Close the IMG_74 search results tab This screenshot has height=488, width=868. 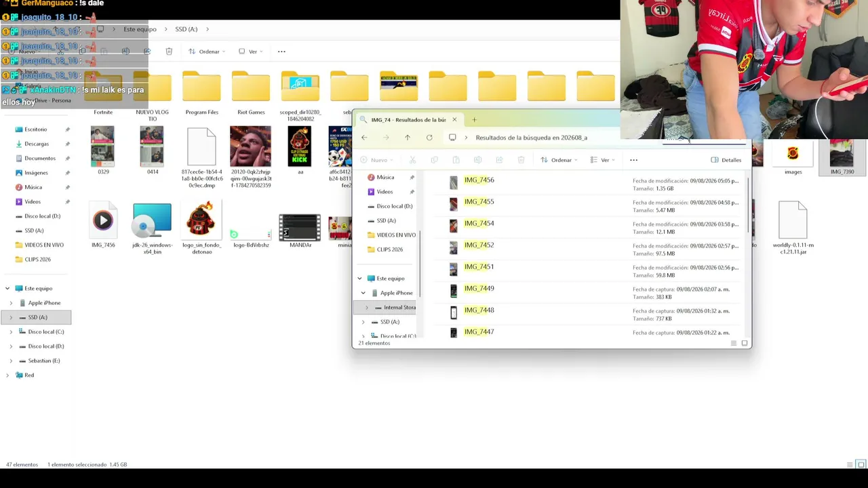coord(454,120)
